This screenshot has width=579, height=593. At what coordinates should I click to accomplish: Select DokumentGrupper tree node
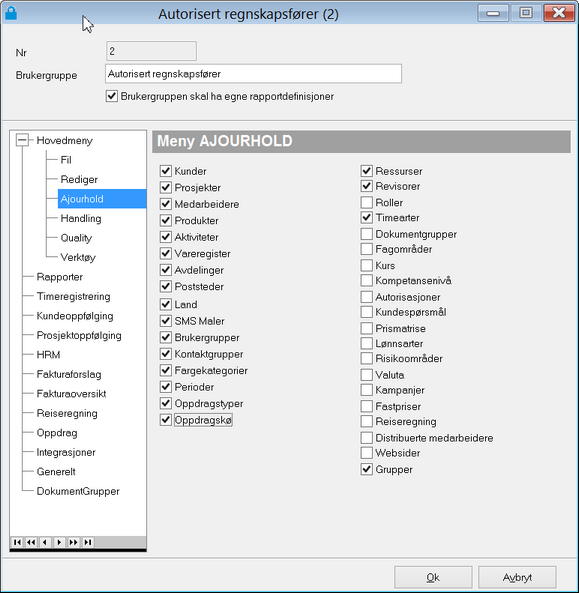(x=78, y=491)
